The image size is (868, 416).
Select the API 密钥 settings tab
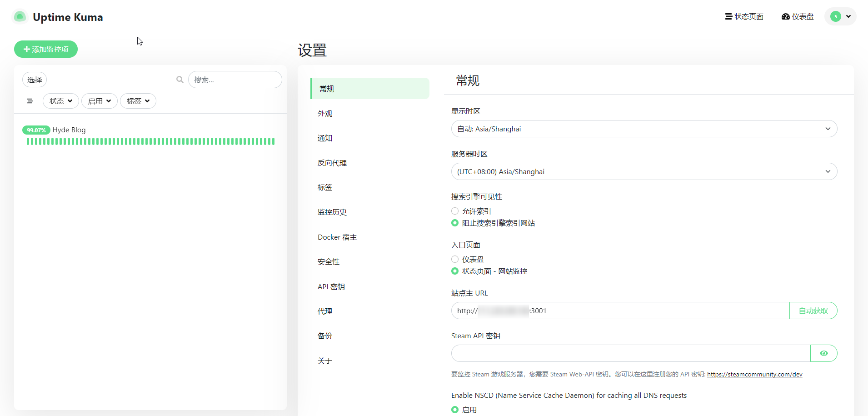pos(370,286)
